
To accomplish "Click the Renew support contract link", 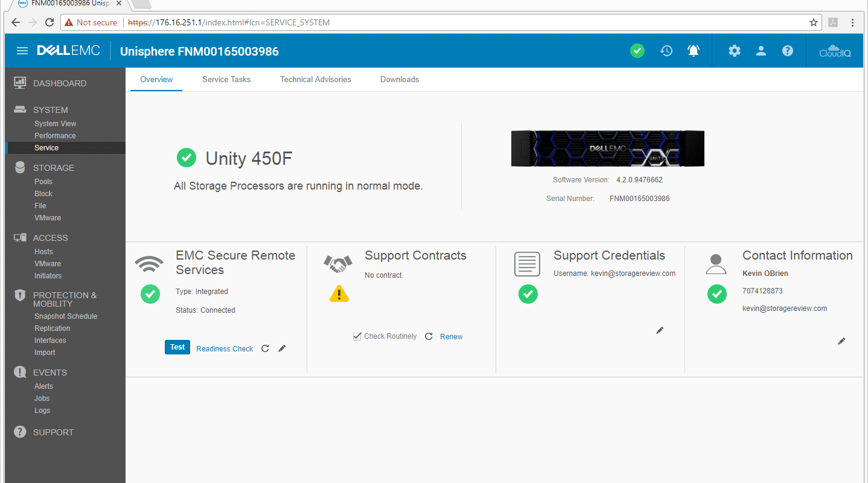I will (452, 337).
